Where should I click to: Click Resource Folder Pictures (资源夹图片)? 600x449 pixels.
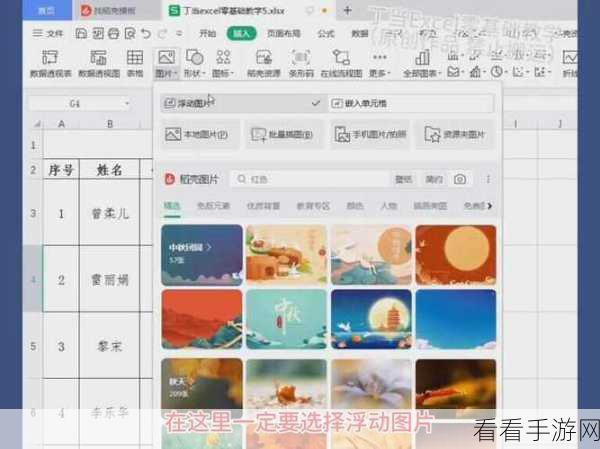(455, 134)
